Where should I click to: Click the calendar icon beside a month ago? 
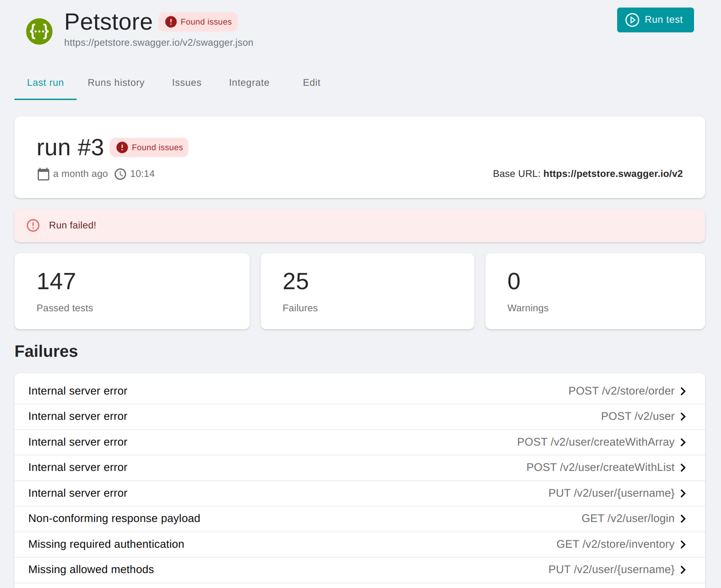pos(43,174)
